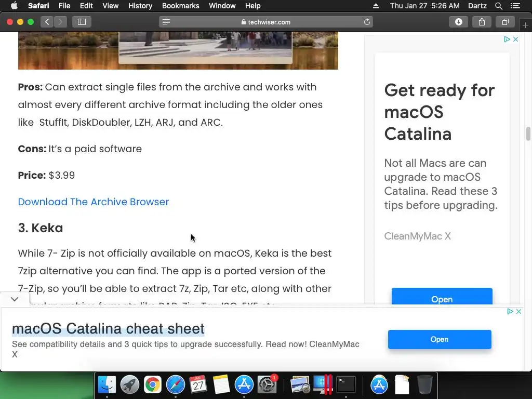Open Trash from the Dock
The image size is (532, 399).
click(424, 385)
